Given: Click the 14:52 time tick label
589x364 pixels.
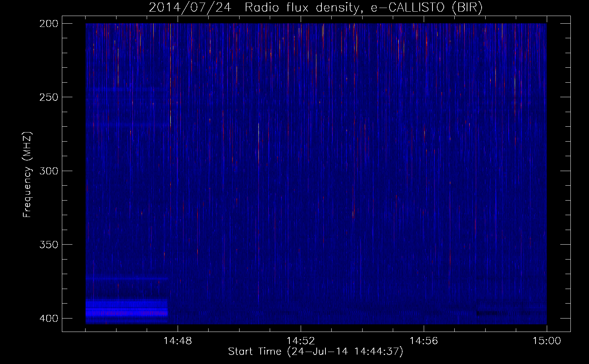Looking at the screenshot, I should click(x=301, y=341).
